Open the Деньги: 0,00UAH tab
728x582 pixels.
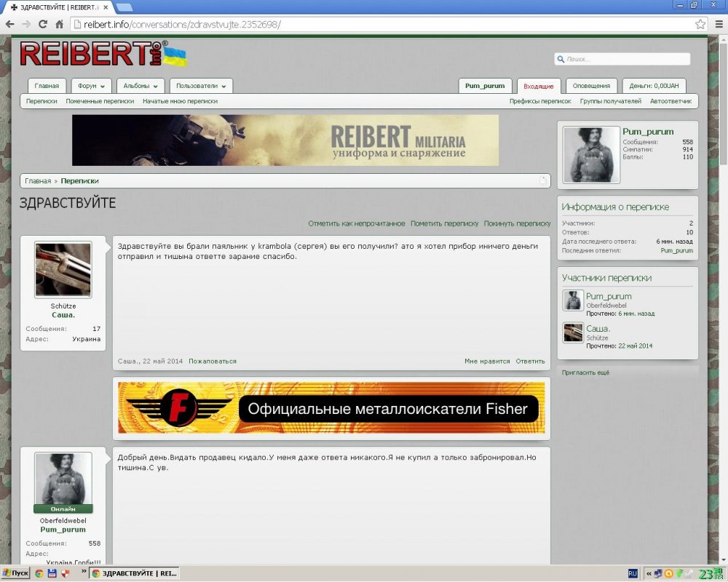[654, 86]
